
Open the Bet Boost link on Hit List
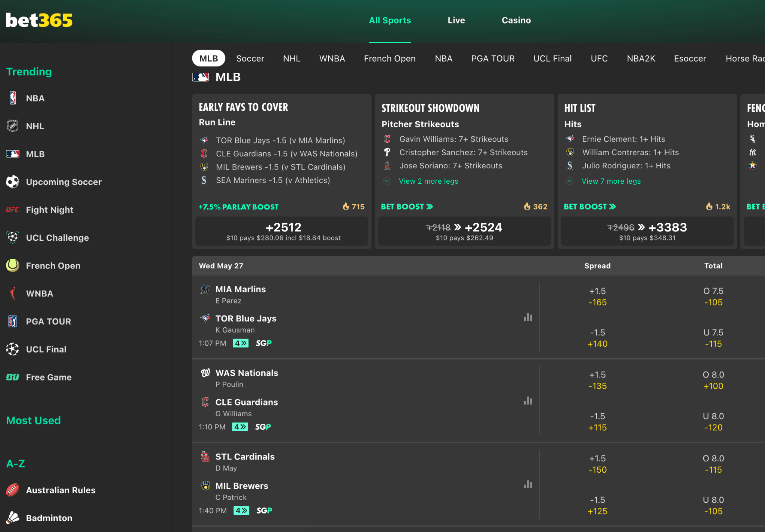[590, 206]
